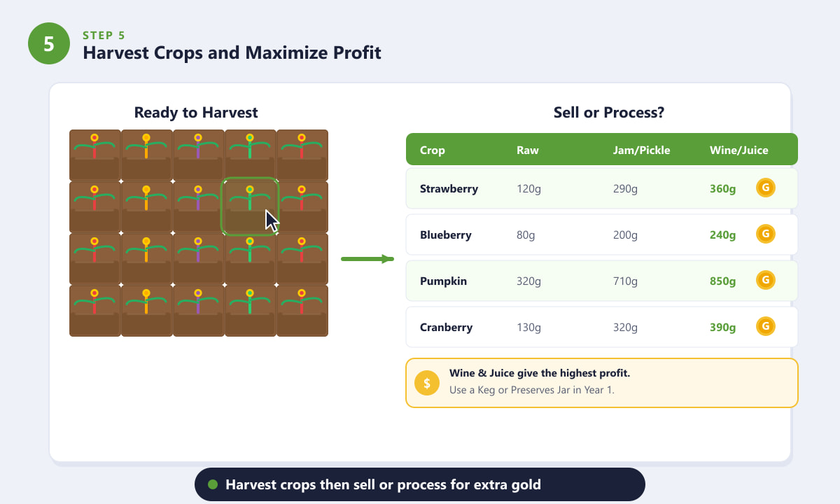
Task: Harvest the highlighted green-stem crop tile
Action: tap(250, 206)
